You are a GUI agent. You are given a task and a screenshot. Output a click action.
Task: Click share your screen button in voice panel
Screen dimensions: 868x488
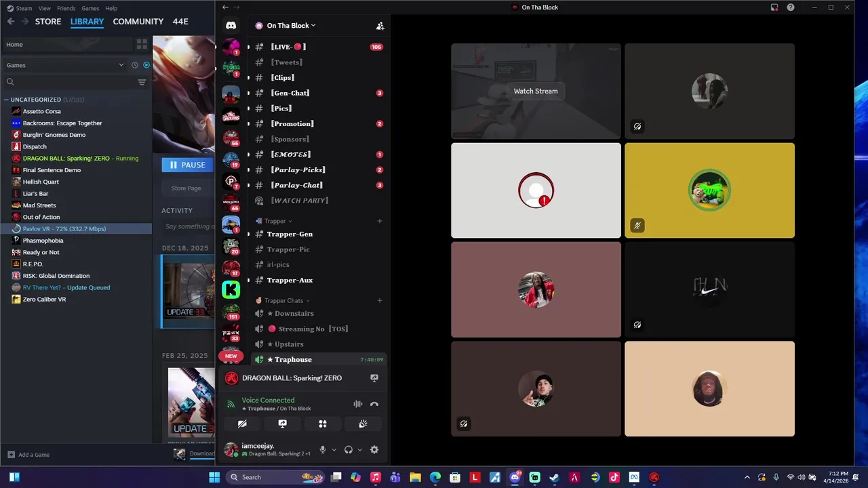282,424
